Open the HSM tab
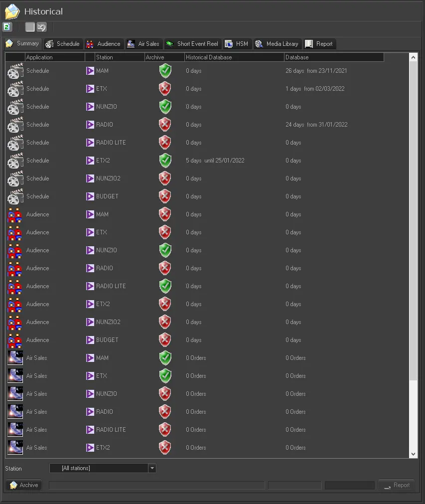The height and width of the screenshot is (504, 425). click(237, 44)
